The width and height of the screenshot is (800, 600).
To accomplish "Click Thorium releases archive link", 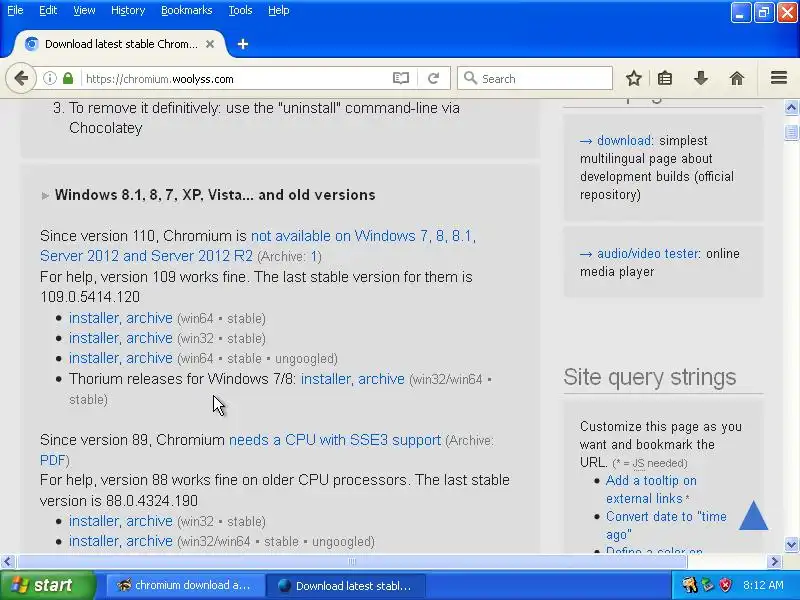I will [x=381, y=379].
